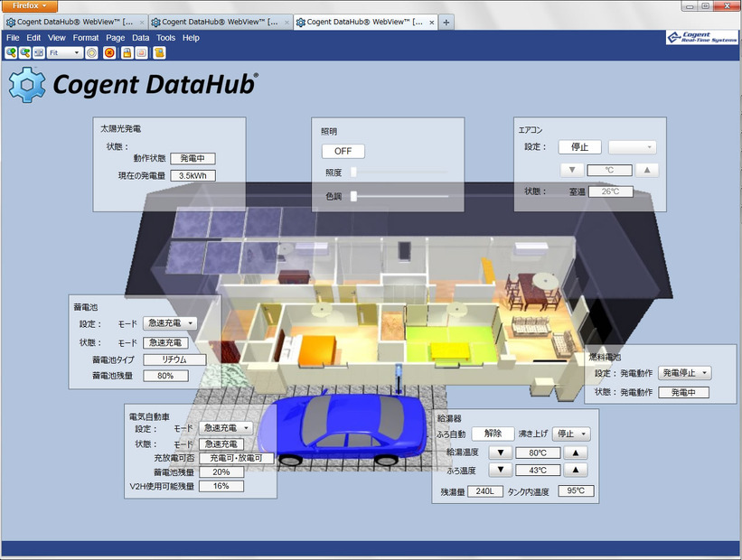
Task: Open the View menu
Action: (x=57, y=38)
